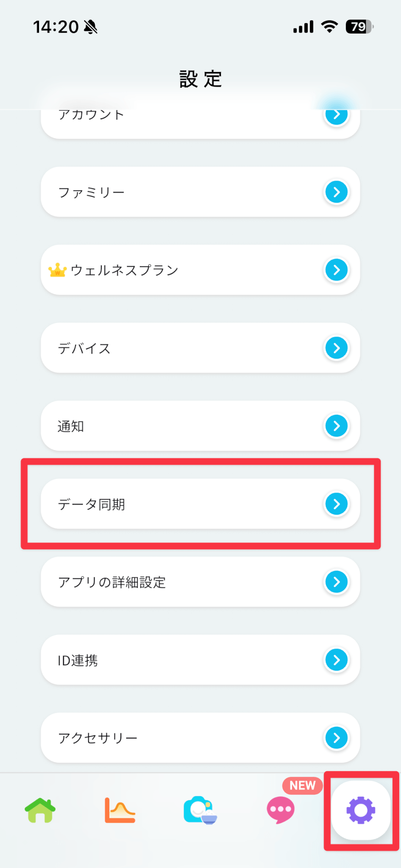Tap the chevron beside 通知
The height and width of the screenshot is (868, 401).
(337, 426)
